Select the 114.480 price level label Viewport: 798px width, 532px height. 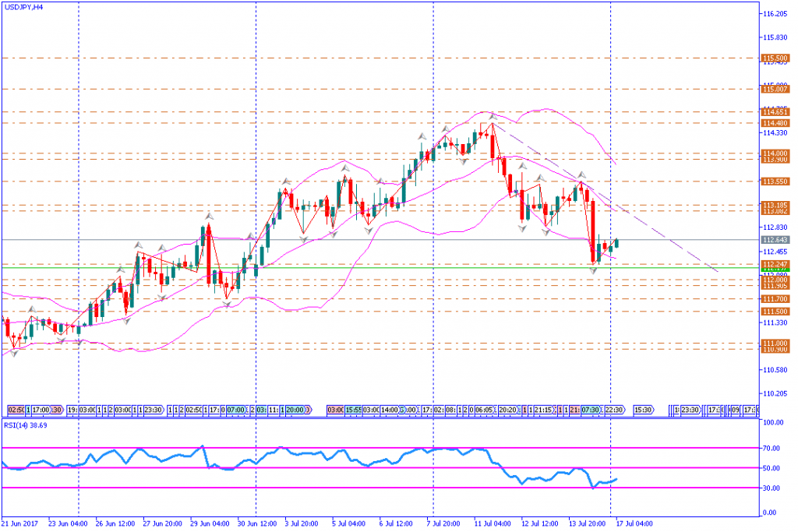click(x=775, y=123)
